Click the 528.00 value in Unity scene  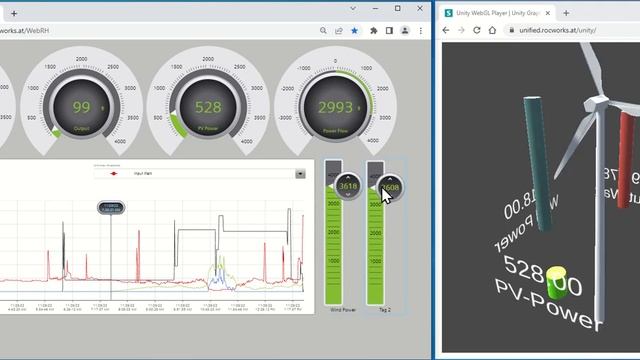543,276
